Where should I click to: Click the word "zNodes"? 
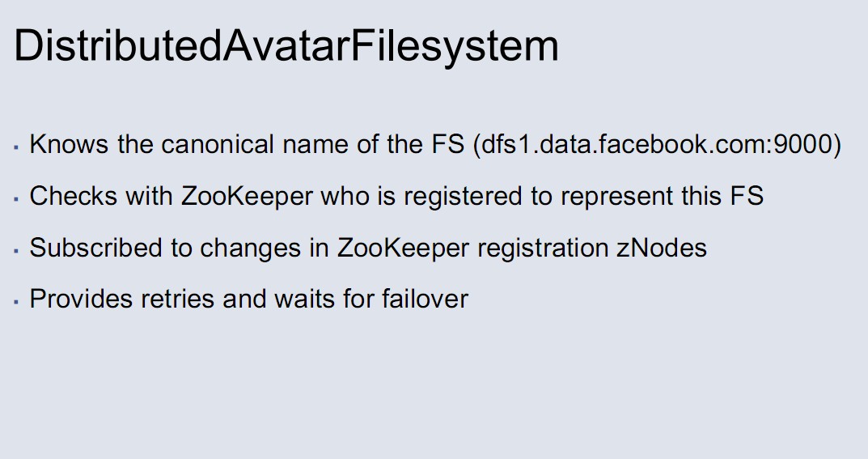661,248
